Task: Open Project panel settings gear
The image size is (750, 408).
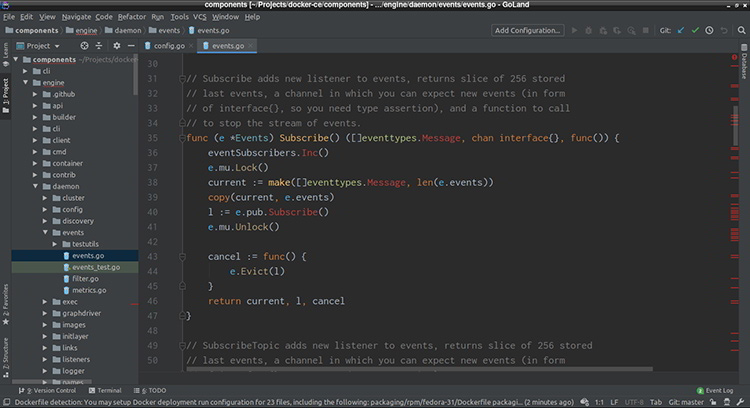Action: point(115,45)
